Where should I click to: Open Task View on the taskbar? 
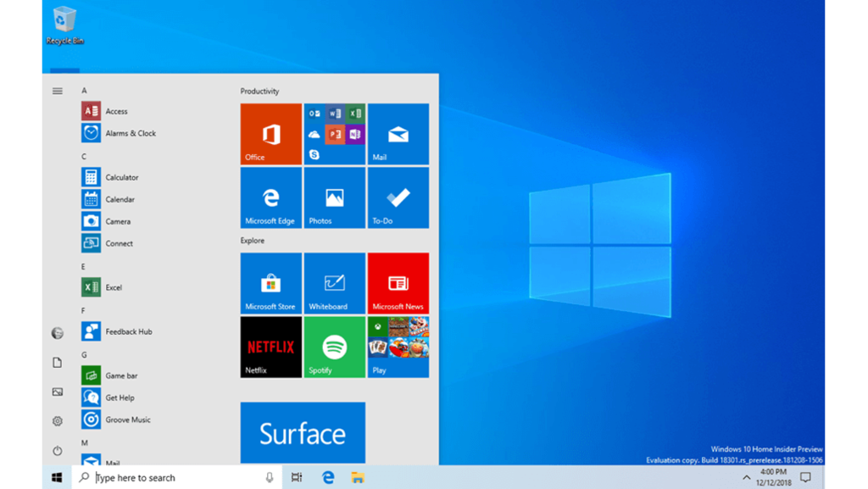(297, 477)
